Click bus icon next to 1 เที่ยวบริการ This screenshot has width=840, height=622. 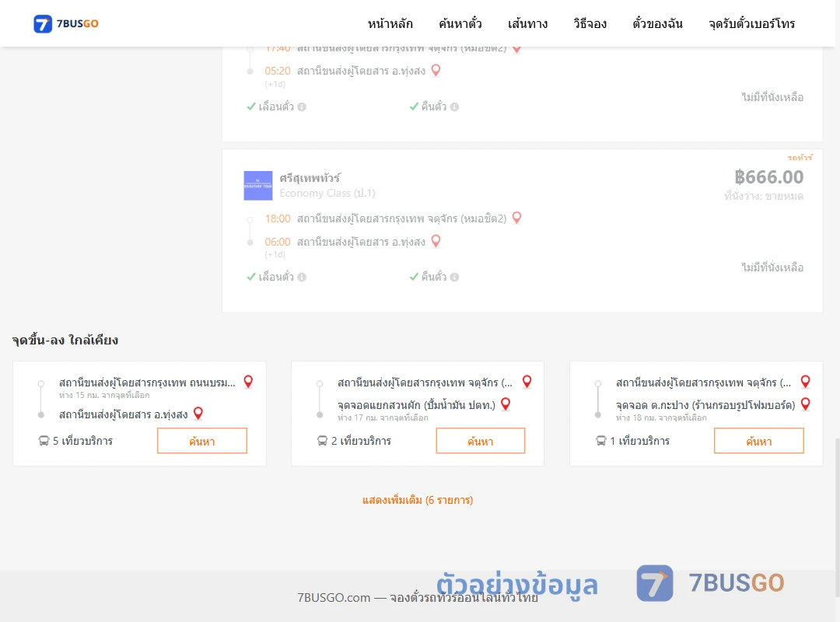click(x=601, y=441)
